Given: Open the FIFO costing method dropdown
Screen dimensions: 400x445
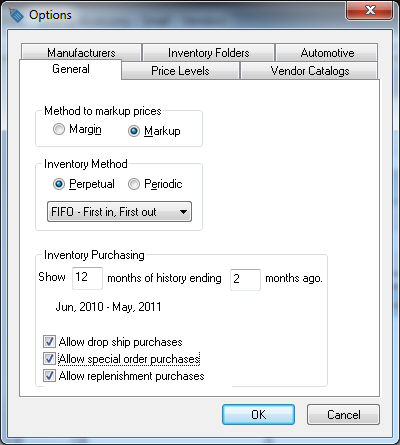Looking at the screenshot, I should pyautogui.click(x=119, y=212).
